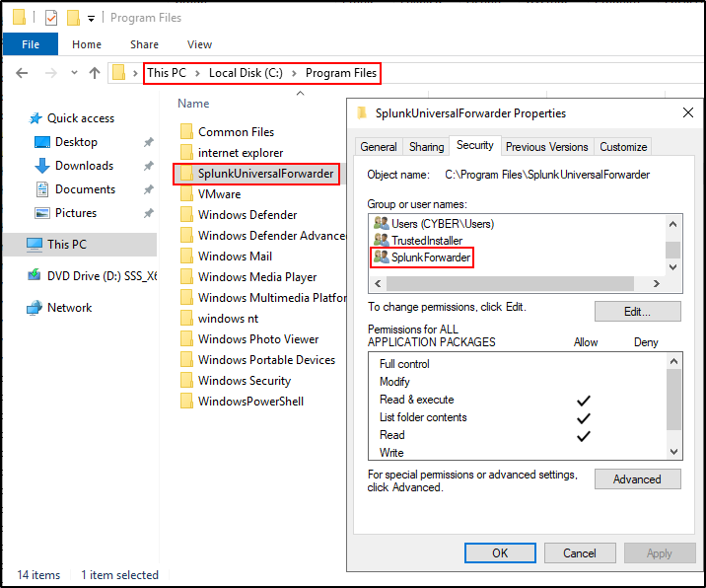Click the Edit... permissions button

coord(637,312)
